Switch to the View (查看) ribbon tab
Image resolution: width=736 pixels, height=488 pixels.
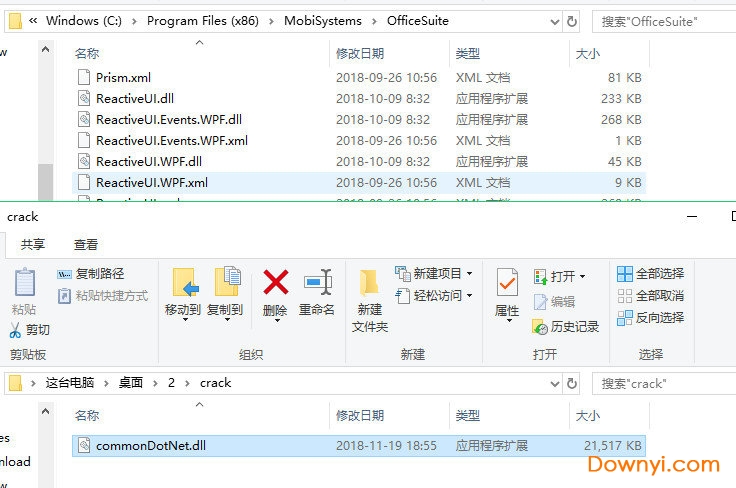click(x=86, y=244)
